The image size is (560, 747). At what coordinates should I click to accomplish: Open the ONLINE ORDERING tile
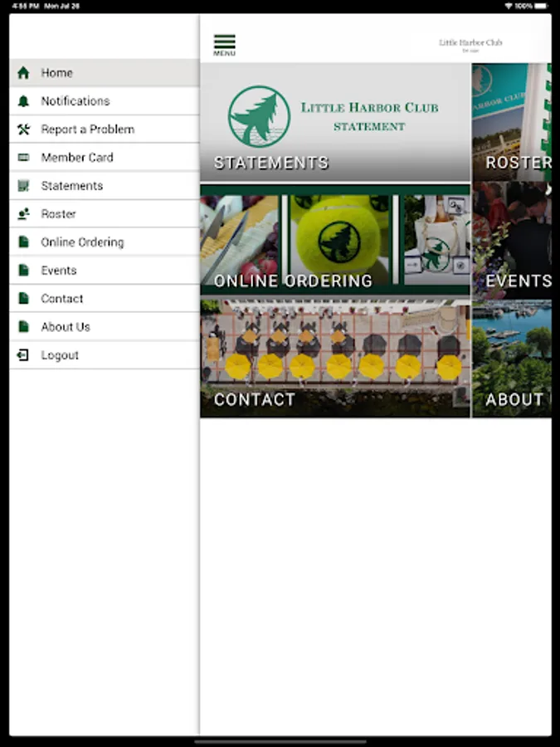335,241
